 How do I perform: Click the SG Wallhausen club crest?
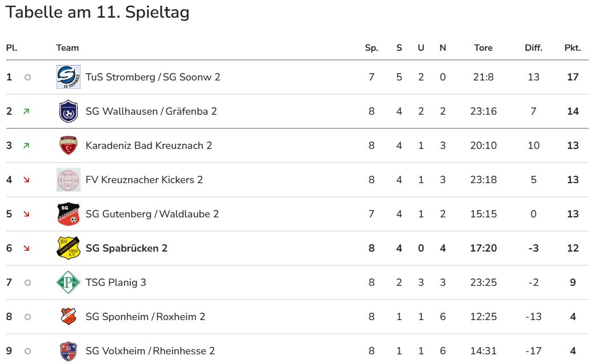(x=68, y=111)
